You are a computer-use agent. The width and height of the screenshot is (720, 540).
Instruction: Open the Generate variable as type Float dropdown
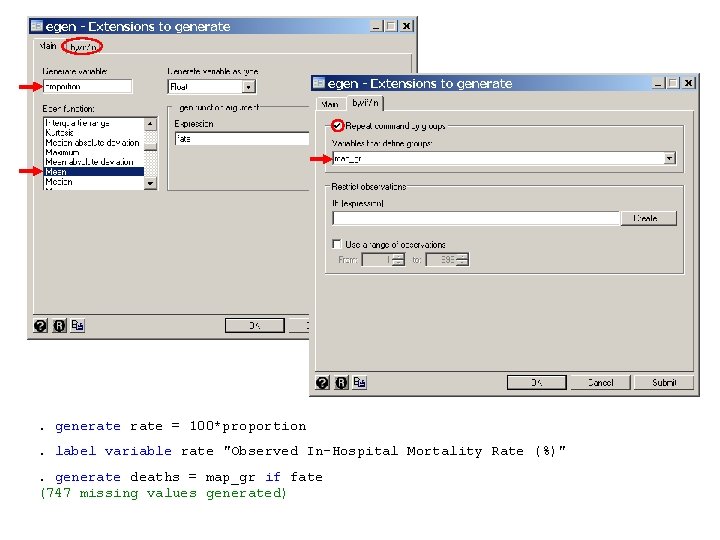[x=248, y=87]
